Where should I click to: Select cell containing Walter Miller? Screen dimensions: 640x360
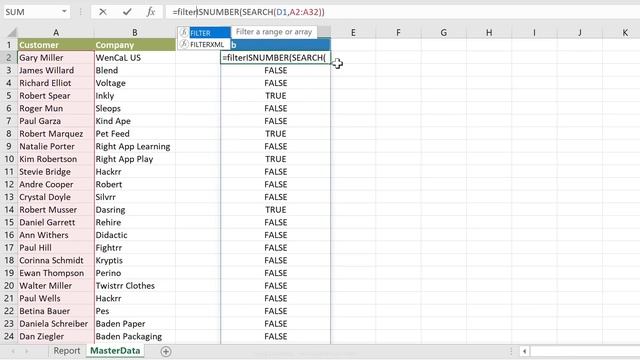56,285
